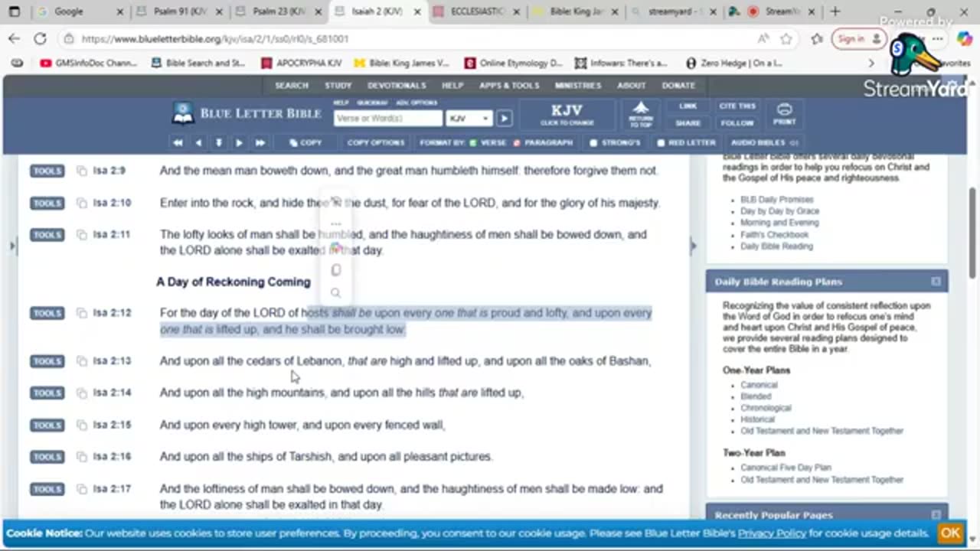The height and width of the screenshot is (551, 980).
Task: Click the Verse or Word(s) search field
Action: tap(388, 119)
